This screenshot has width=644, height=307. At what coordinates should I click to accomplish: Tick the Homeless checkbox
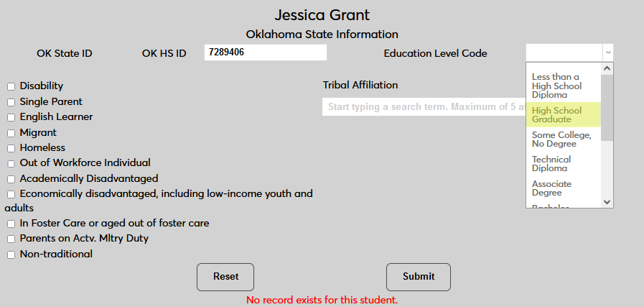11,148
